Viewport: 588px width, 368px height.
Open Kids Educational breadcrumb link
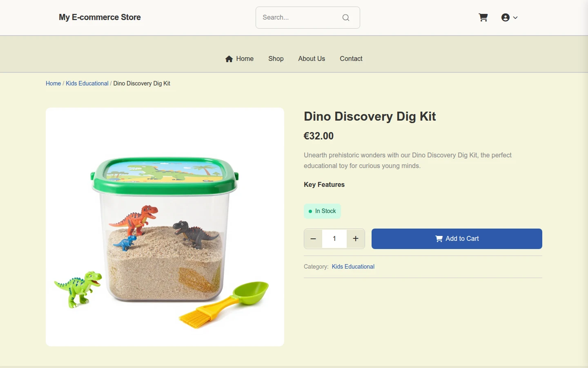pyautogui.click(x=87, y=83)
